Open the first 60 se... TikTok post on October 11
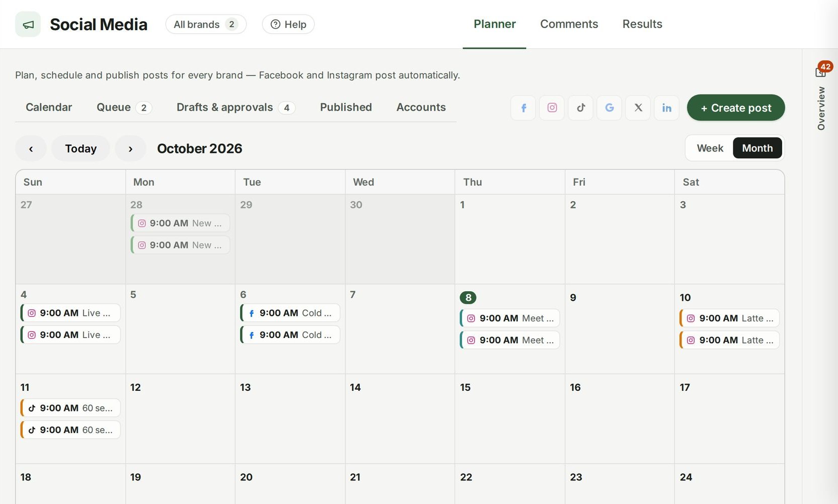This screenshot has height=504, width=838. pyautogui.click(x=70, y=408)
